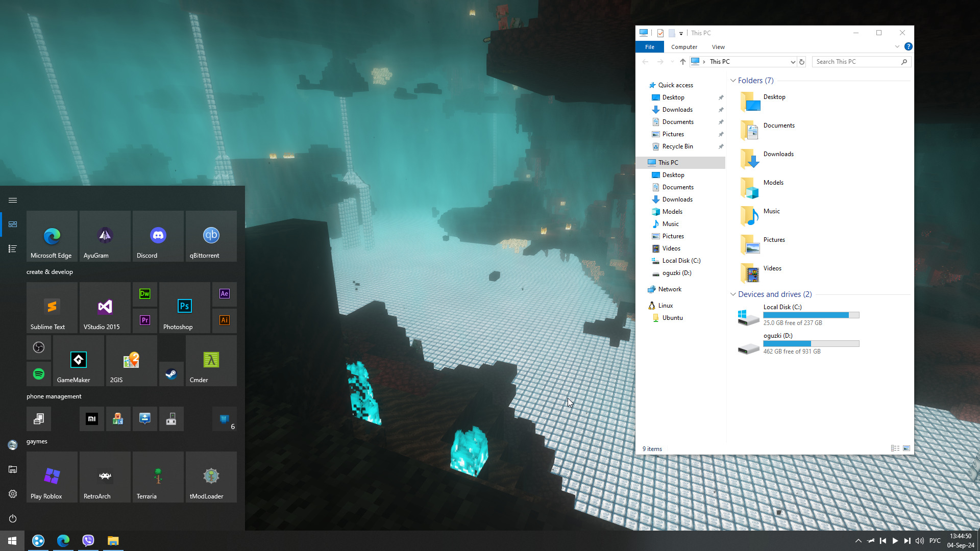This screenshot has height=551, width=980.
Task: Open address bar history dropdown
Action: [x=793, y=62]
